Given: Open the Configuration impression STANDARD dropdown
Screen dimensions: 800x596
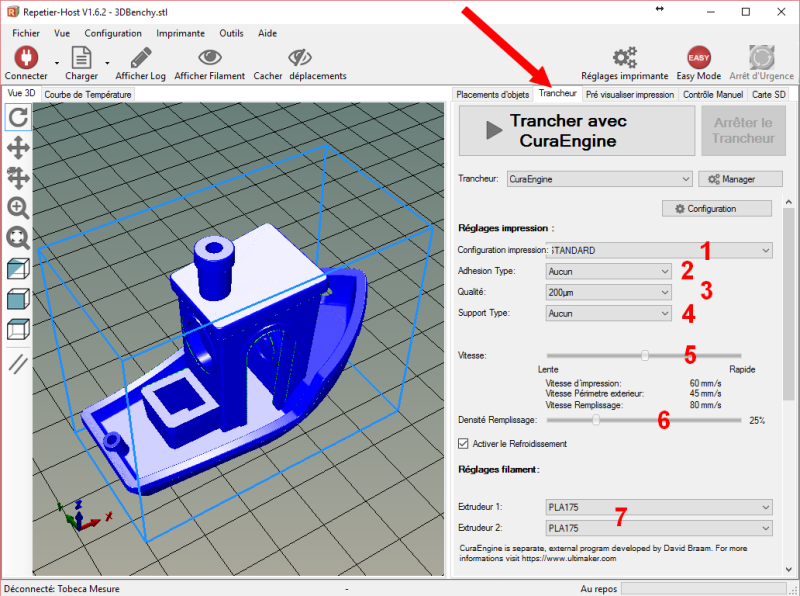Looking at the screenshot, I should (x=658, y=250).
